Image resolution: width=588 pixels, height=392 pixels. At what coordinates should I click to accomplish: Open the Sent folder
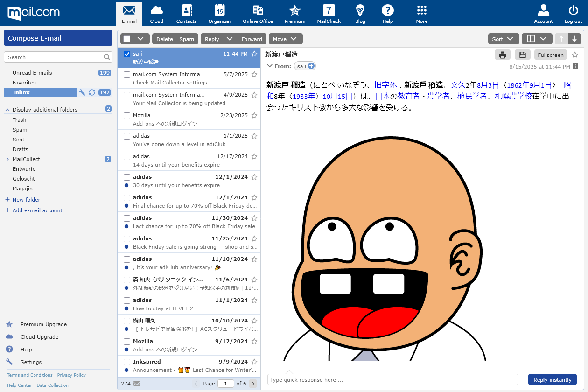pos(19,140)
